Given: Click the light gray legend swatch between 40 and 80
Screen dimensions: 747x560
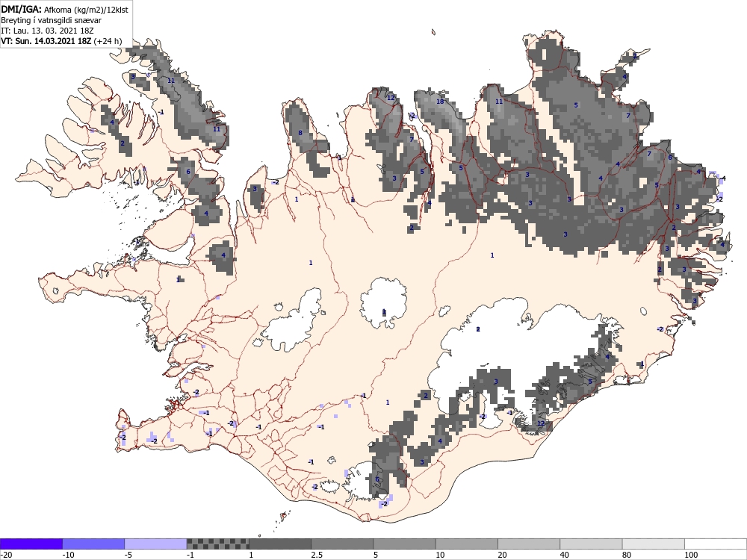Looking at the screenshot, I should point(591,544).
